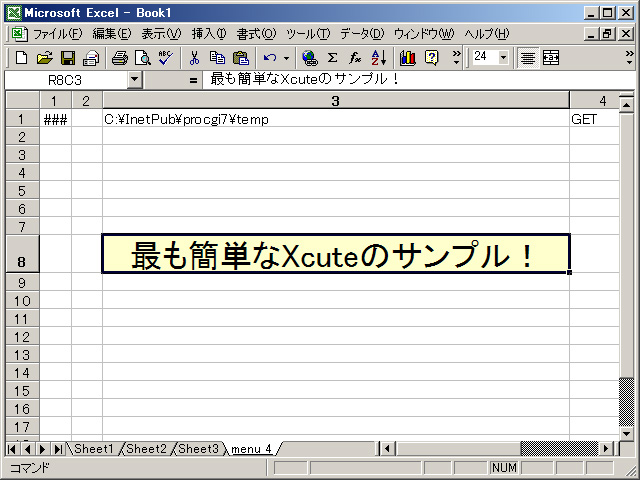Open the 書式(O) menu
The width and height of the screenshot is (640, 480).
[256, 34]
